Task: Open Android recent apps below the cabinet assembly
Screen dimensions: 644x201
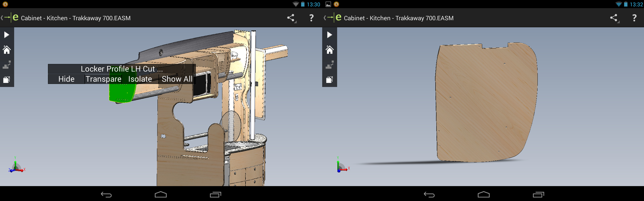Action: pos(215,194)
